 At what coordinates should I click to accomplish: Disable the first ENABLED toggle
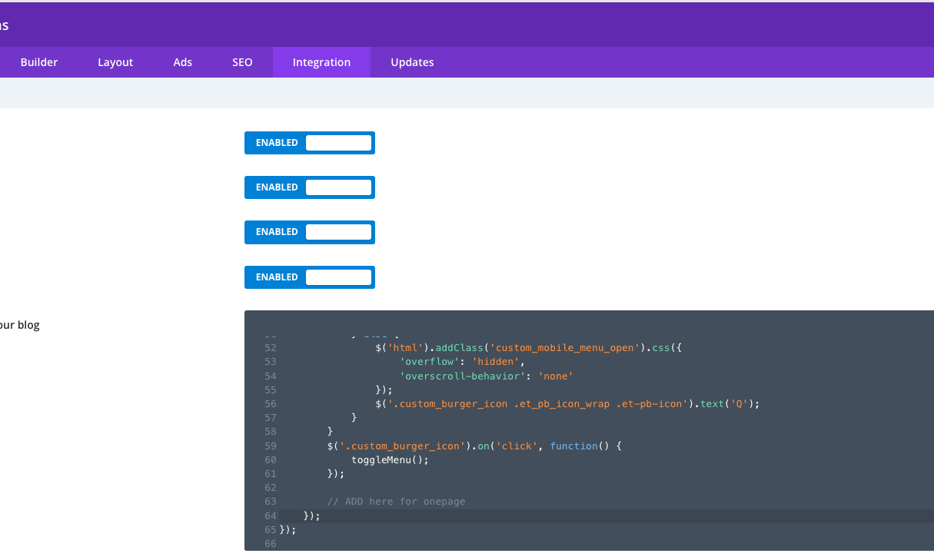click(x=309, y=143)
